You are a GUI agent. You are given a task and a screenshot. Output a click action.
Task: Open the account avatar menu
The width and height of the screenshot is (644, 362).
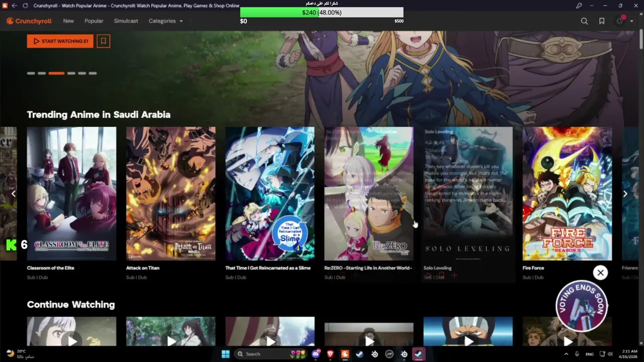click(x=620, y=21)
